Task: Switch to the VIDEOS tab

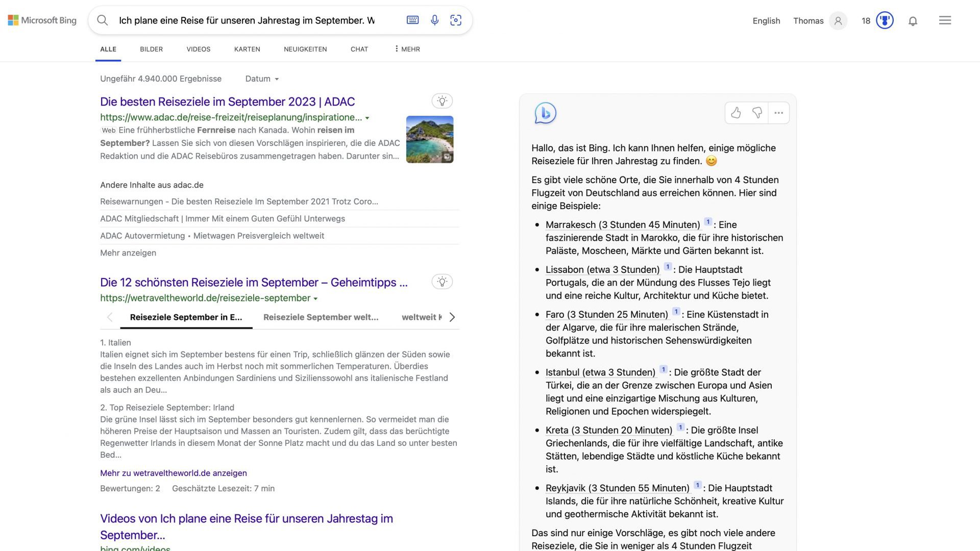Action: click(x=199, y=49)
